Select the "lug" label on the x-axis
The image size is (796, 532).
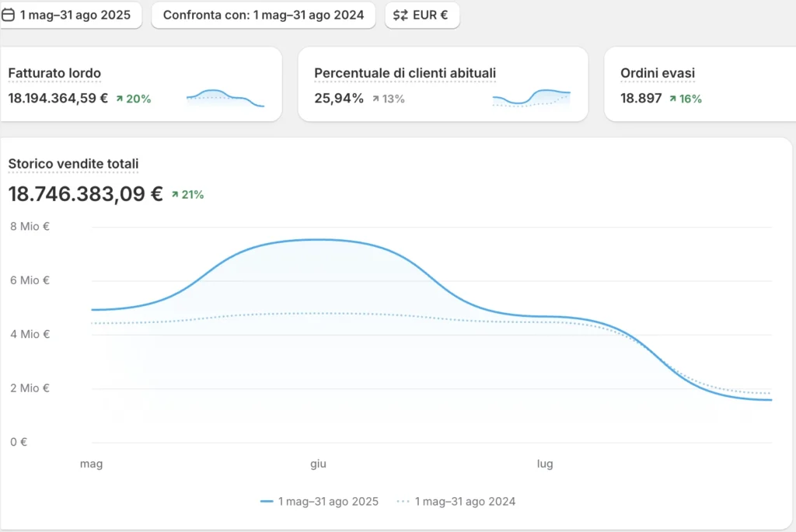[546, 464]
